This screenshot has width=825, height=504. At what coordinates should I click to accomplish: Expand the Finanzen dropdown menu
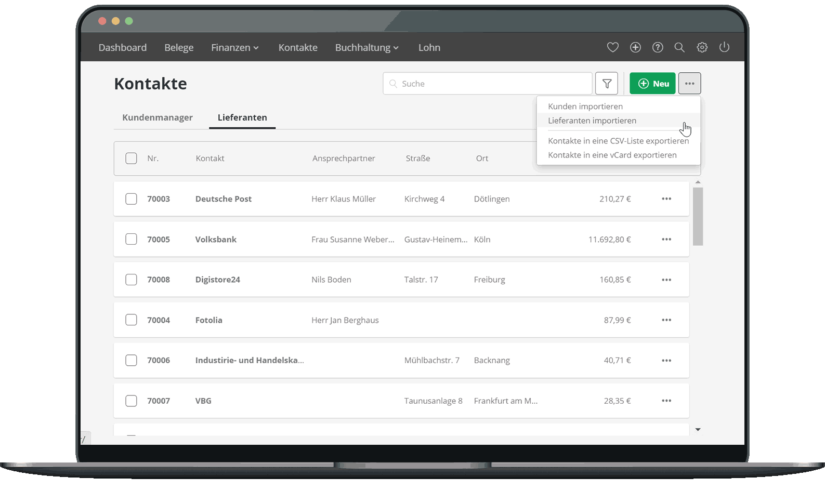click(235, 48)
